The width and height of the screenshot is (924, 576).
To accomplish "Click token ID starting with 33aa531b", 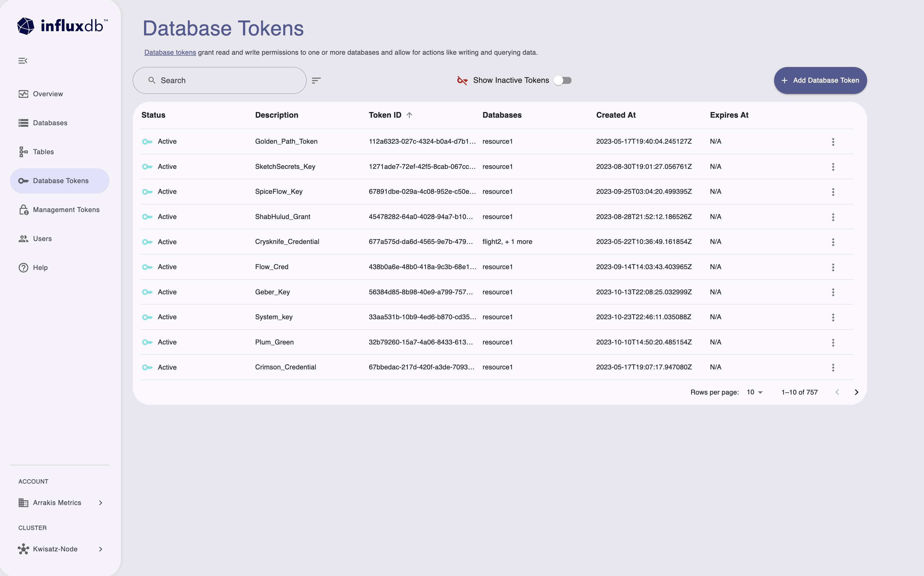I will click(422, 317).
